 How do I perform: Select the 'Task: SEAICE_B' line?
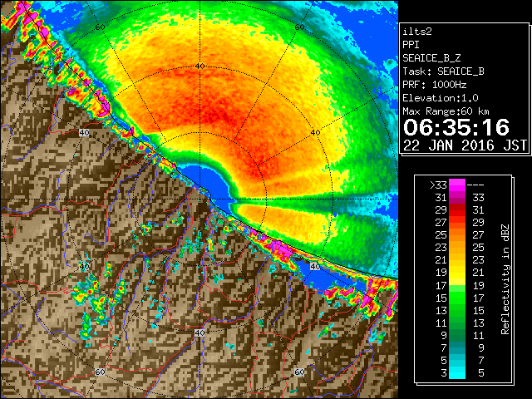pos(443,71)
